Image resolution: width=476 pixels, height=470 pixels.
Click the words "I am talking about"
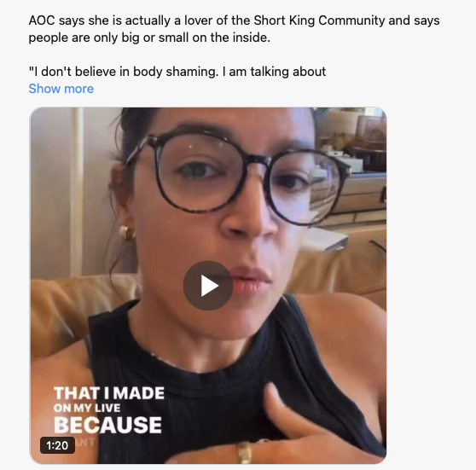point(274,72)
